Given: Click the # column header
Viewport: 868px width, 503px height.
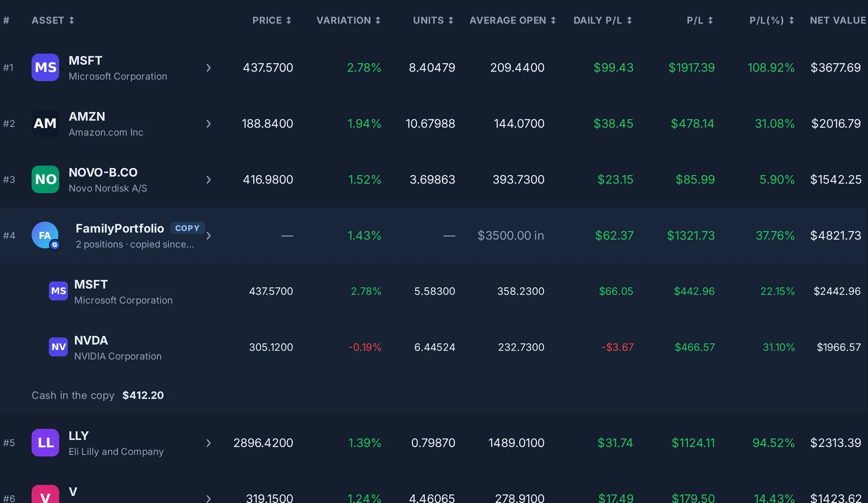Looking at the screenshot, I should pyautogui.click(x=6, y=20).
